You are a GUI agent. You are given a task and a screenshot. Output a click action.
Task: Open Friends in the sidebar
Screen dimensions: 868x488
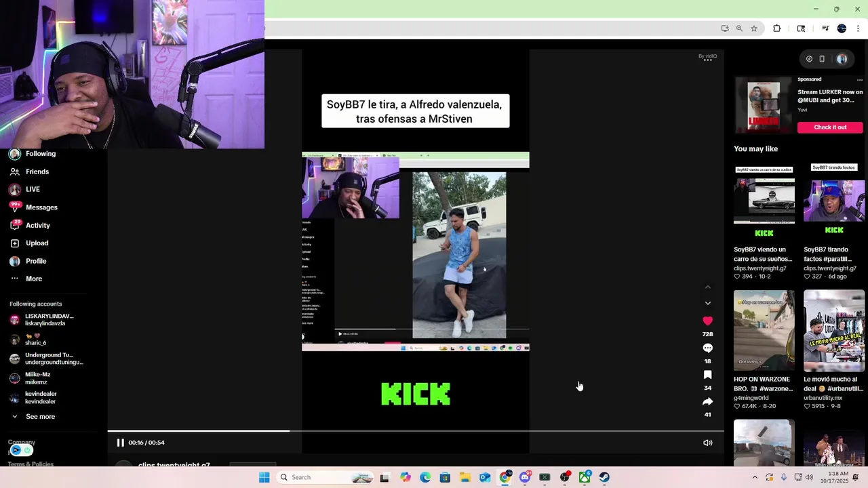point(31,171)
